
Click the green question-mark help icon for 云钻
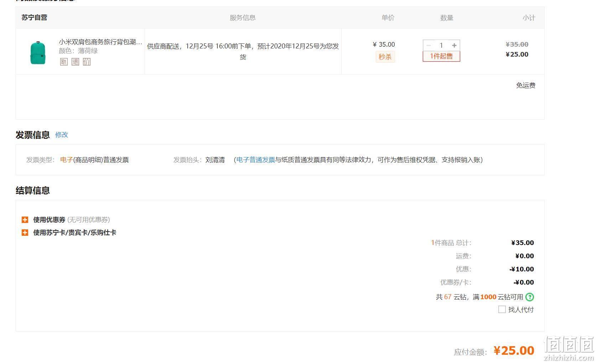pos(530,297)
